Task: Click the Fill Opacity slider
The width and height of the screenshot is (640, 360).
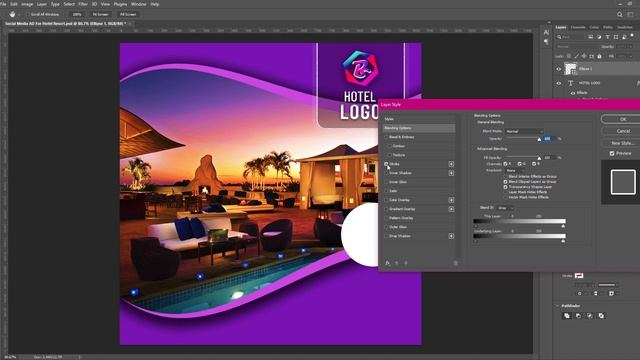Action: (x=524, y=158)
